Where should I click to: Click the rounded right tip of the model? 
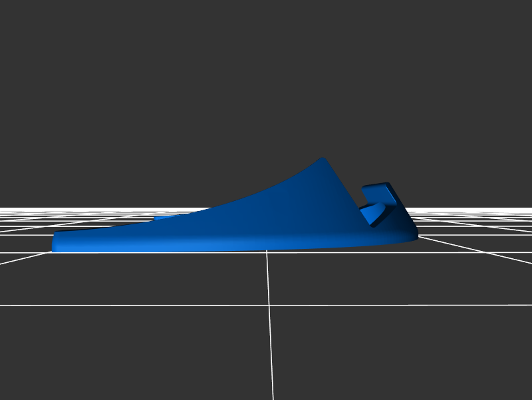click(413, 235)
